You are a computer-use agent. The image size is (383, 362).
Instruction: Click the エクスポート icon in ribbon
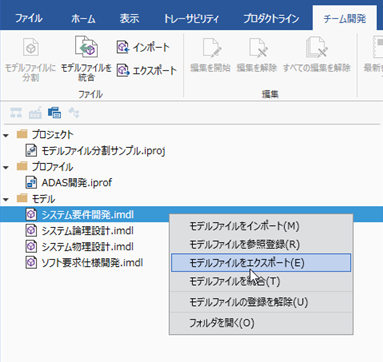tap(123, 71)
